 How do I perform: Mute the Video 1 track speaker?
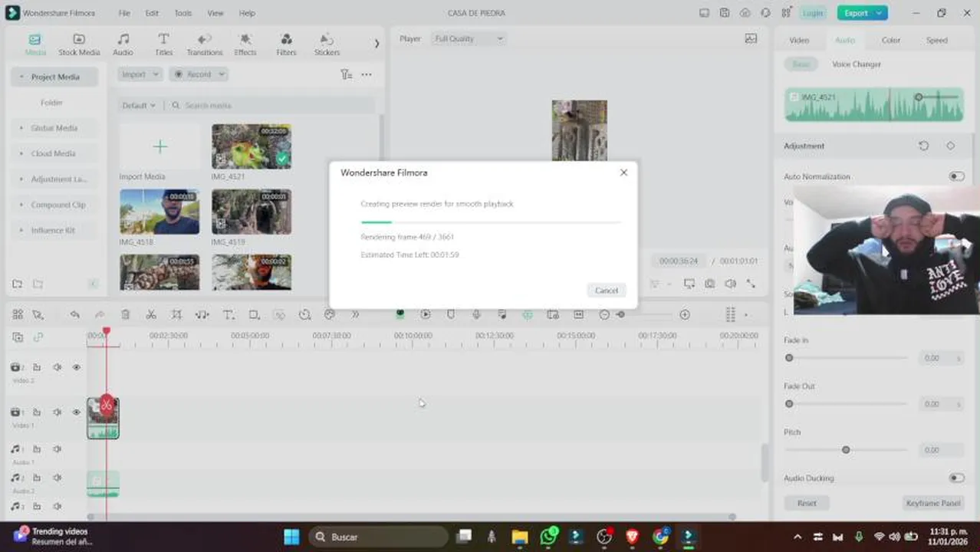pyautogui.click(x=57, y=412)
